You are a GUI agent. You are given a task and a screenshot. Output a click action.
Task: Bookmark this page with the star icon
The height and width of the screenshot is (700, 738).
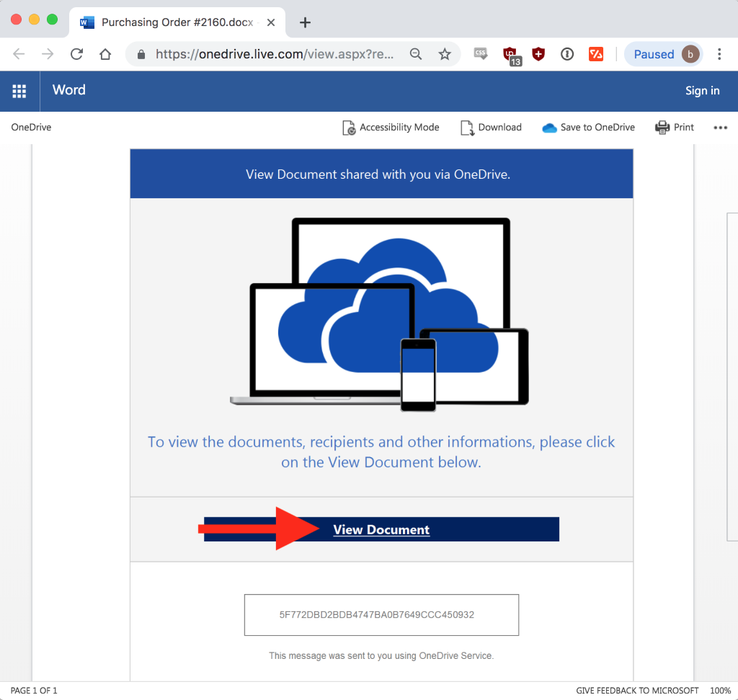click(445, 54)
